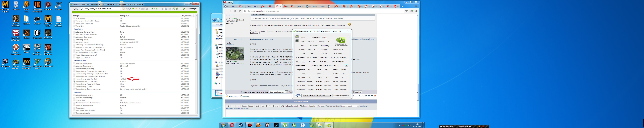The image size is (644, 128).
Task: Open Opera Speed Dial grid icon
Action: click(x=240, y=11)
